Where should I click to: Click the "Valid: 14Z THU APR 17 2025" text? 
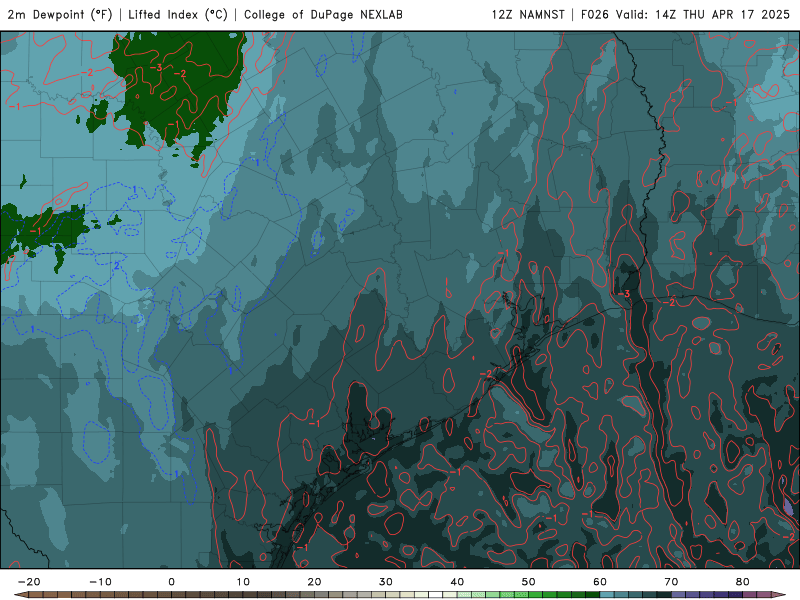click(703, 14)
